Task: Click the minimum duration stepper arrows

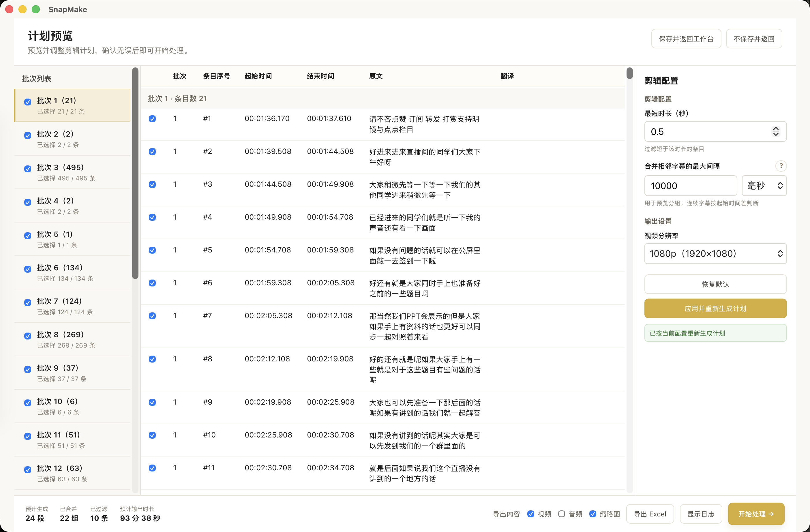Action: tap(776, 131)
